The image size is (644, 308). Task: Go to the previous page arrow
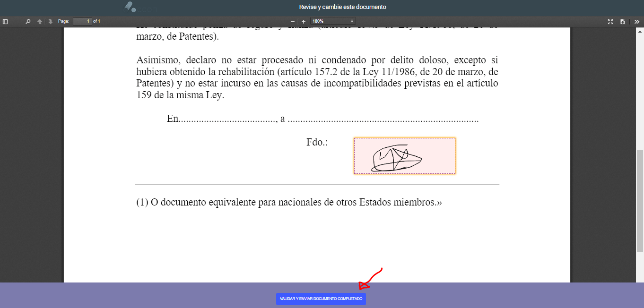coord(40,21)
